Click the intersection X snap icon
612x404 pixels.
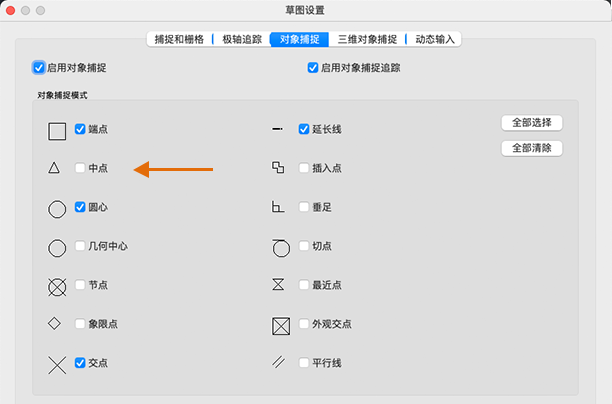(57, 365)
